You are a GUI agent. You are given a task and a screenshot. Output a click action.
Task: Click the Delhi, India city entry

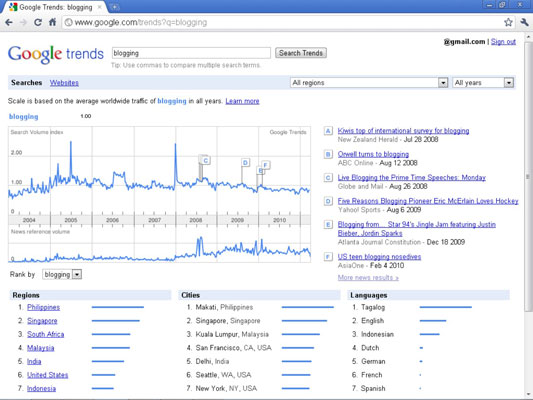pos(212,362)
